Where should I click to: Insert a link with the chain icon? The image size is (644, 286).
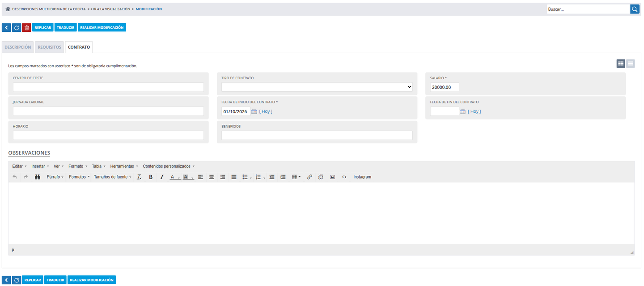tap(309, 177)
